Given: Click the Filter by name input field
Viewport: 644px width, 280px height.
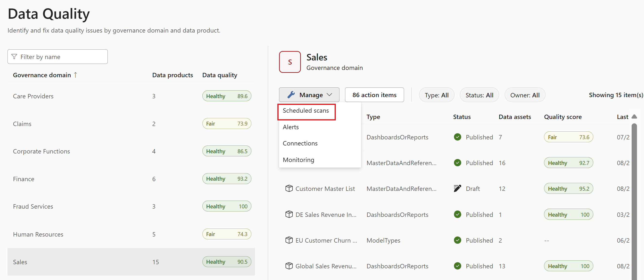Looking at the screenshot, I should coord(57,57).
